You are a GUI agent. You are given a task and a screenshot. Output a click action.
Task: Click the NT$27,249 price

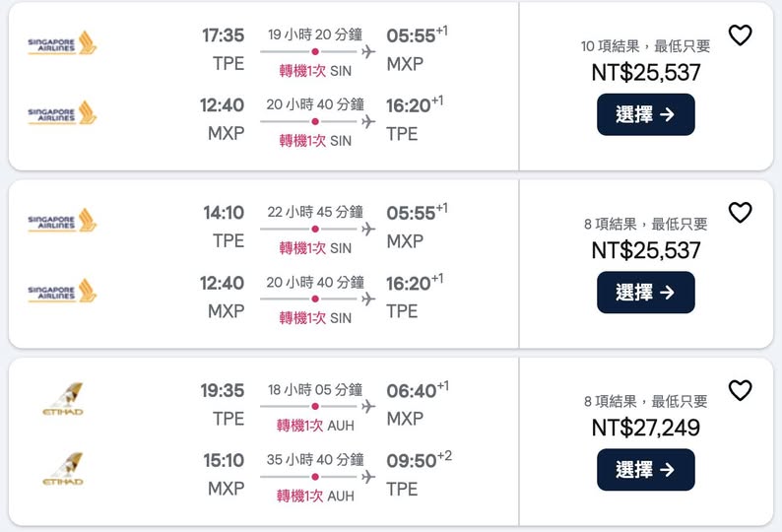645,428
